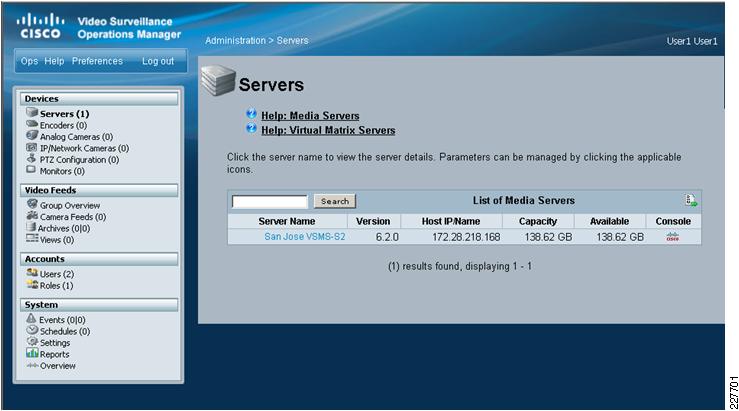739x411 pixels.
Task: Select IP/Network Cameras (0) entry
Action: [84, 148]
